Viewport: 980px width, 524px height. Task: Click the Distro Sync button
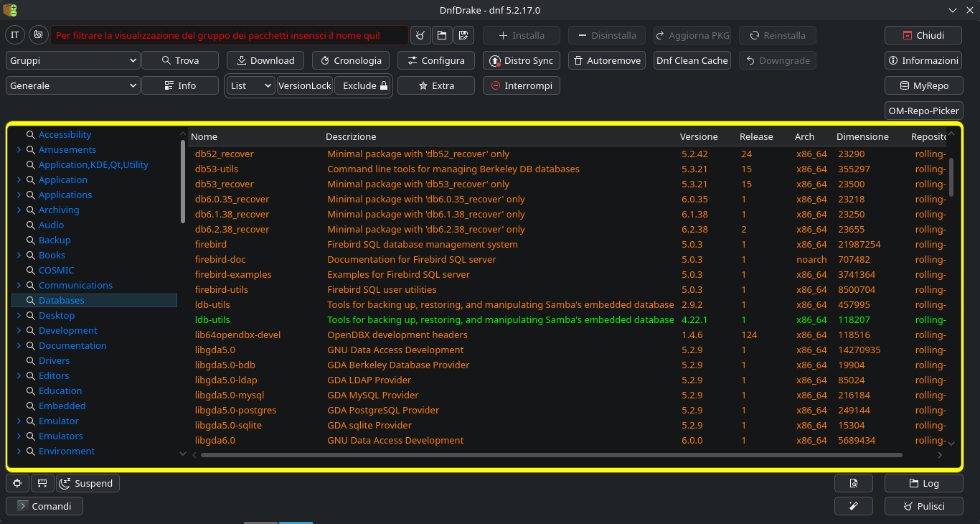[x=522, y=61]
